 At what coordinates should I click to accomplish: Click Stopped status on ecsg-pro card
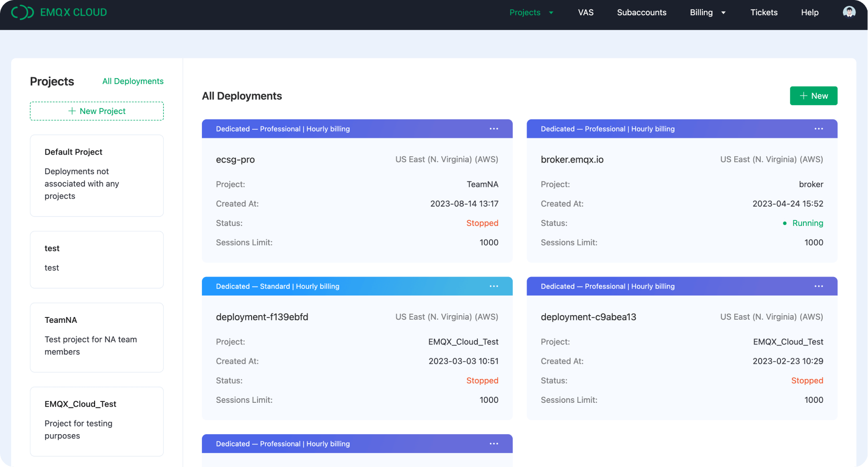click(482, 223)
